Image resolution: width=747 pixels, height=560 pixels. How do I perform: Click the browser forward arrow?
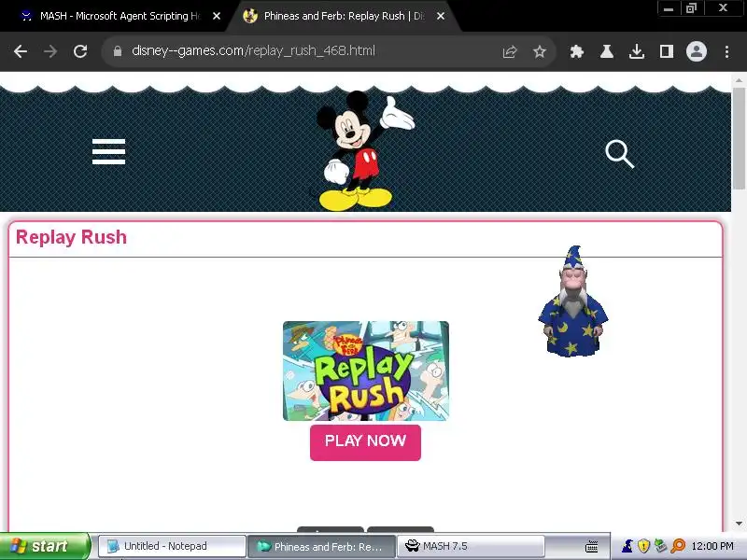[x=50, y=51]
